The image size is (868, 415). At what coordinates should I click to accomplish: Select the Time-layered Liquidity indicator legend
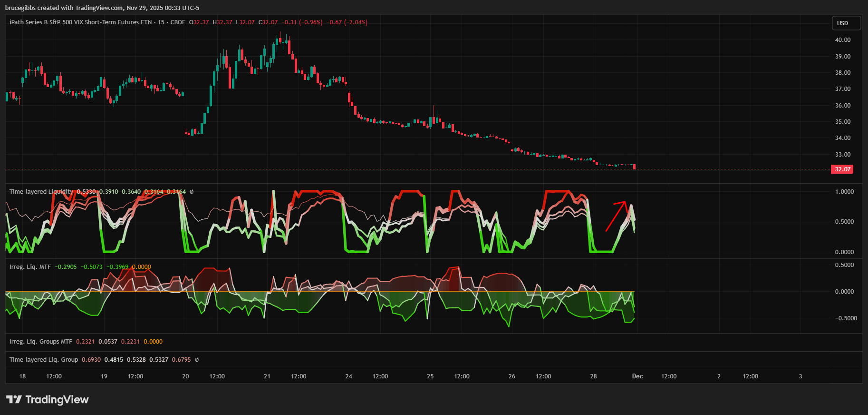[41, 192]
